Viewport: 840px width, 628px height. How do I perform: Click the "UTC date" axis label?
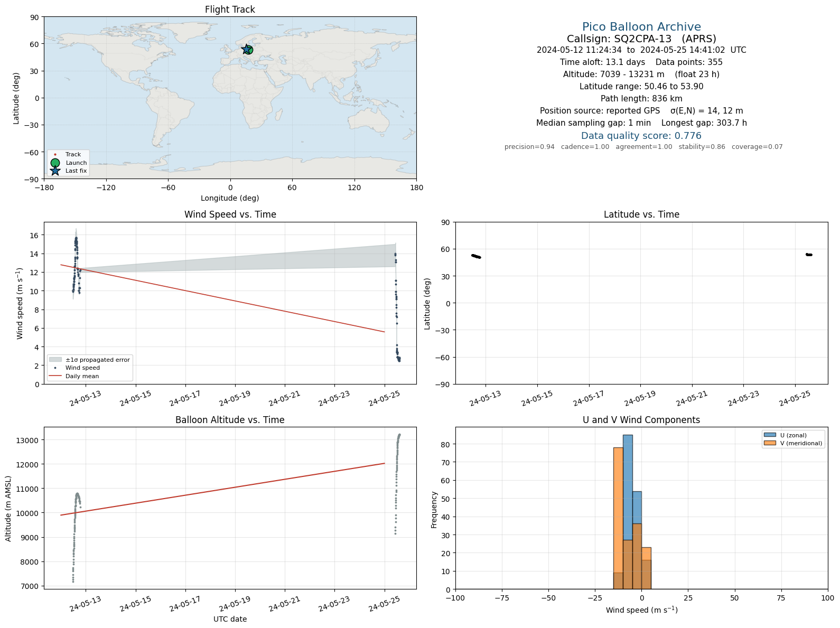tap(230, 619)
